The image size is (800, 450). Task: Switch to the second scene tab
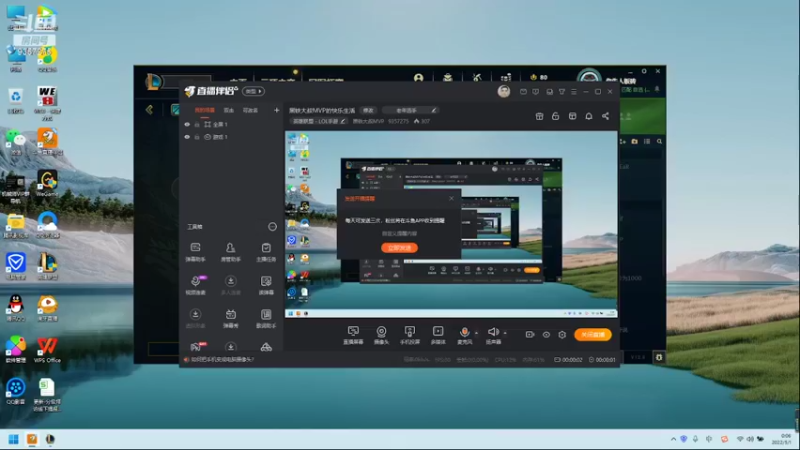coord(229,110)
